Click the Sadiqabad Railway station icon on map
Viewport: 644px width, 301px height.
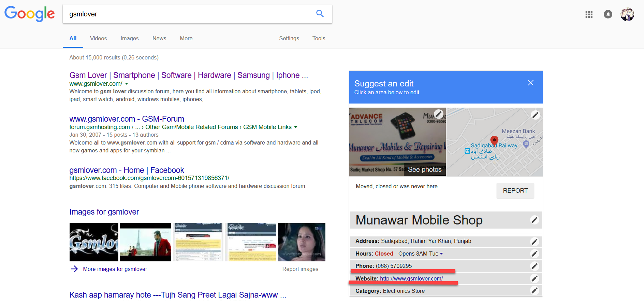click(x=467, y=151)
